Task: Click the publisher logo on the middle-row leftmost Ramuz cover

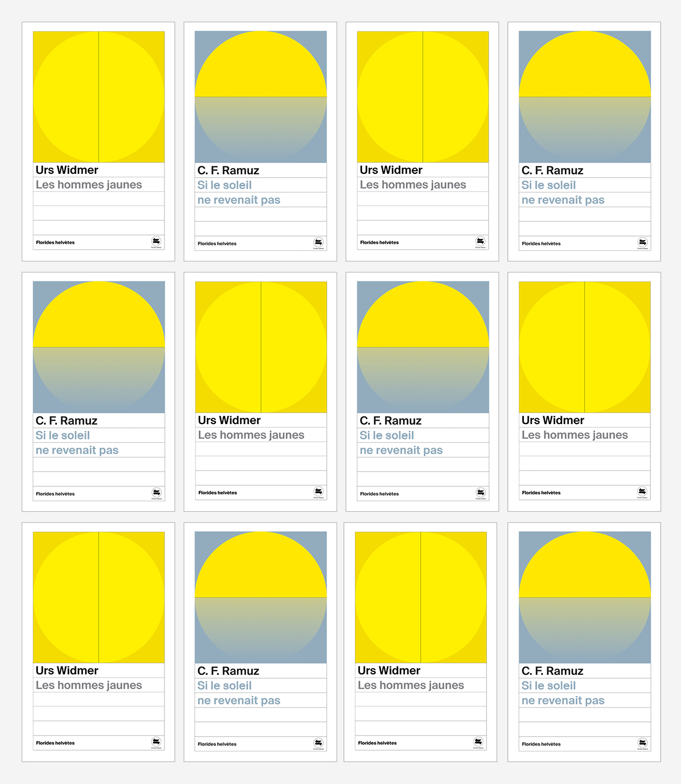Action: pos(156,493)
